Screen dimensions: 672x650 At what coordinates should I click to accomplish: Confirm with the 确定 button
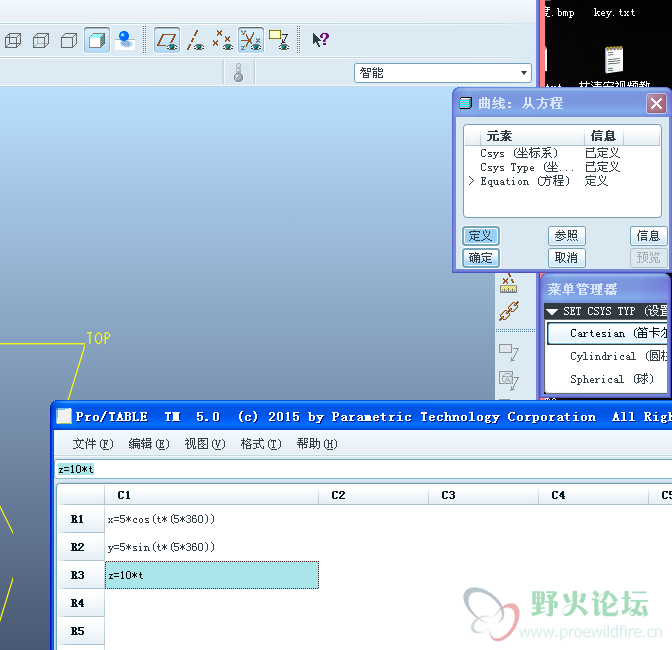[480, 258]
